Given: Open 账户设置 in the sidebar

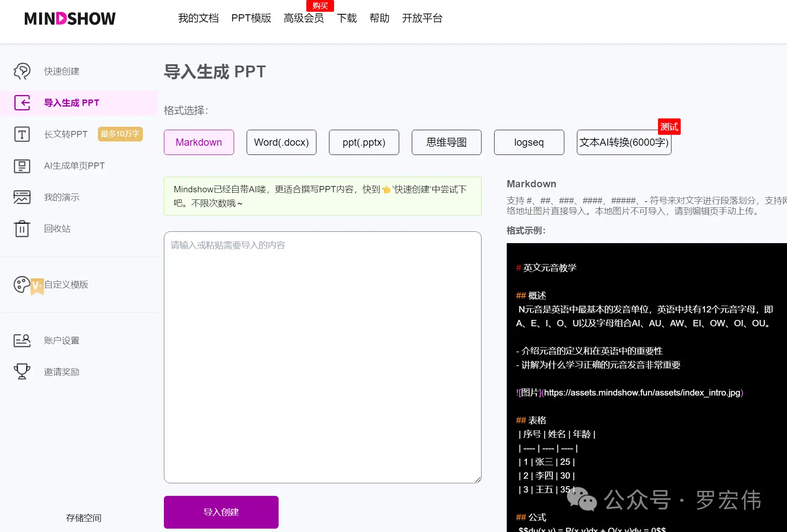Looking at the screenshot, I should pyautogui.click(x=62, y=341).
